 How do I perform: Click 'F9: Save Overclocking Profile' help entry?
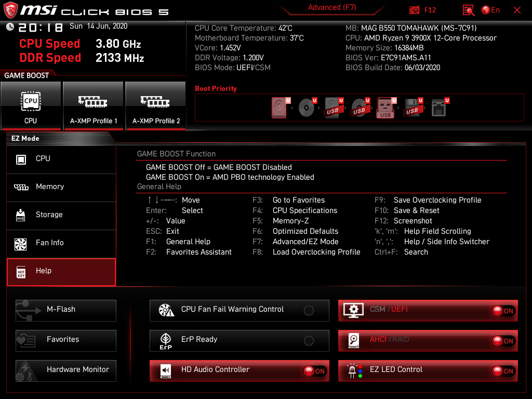[428, 200]
